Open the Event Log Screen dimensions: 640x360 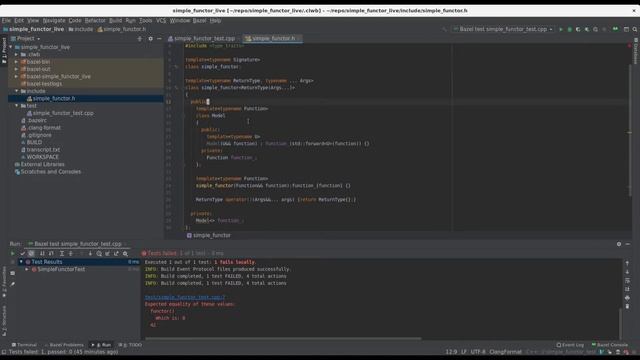click(x=570, y=345)
